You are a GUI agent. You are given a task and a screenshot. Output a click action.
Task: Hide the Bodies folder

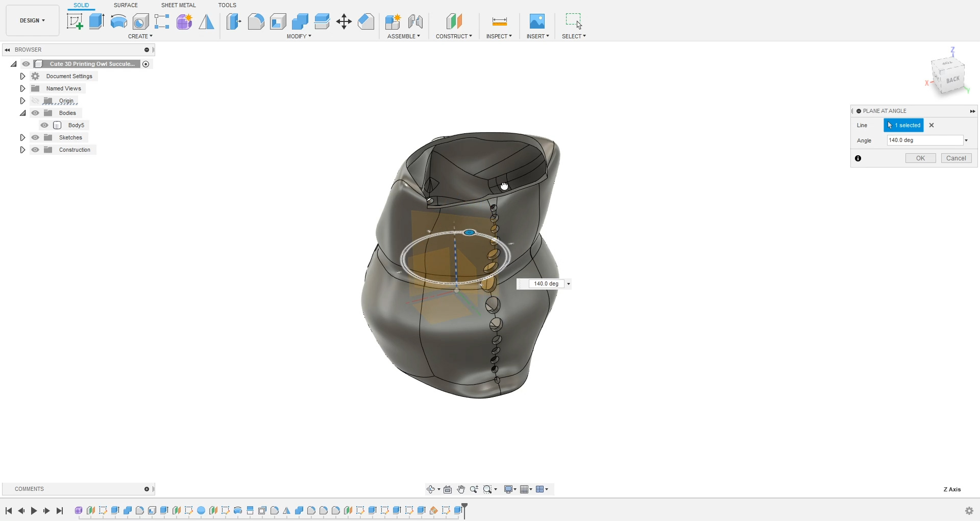pos(35,113)
